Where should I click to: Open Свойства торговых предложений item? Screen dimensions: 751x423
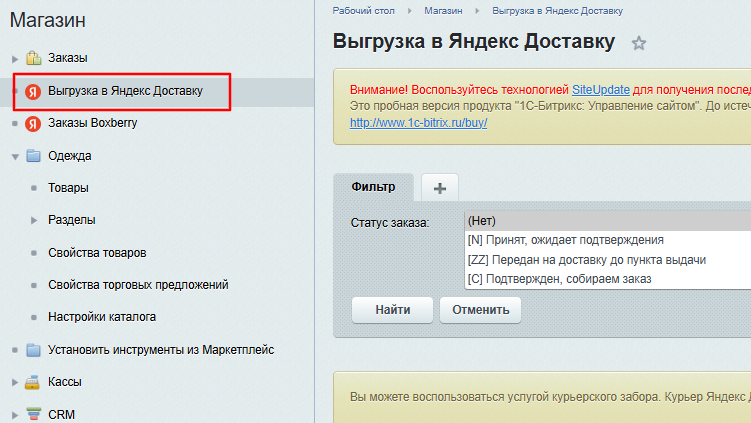[x=138, y=285]
